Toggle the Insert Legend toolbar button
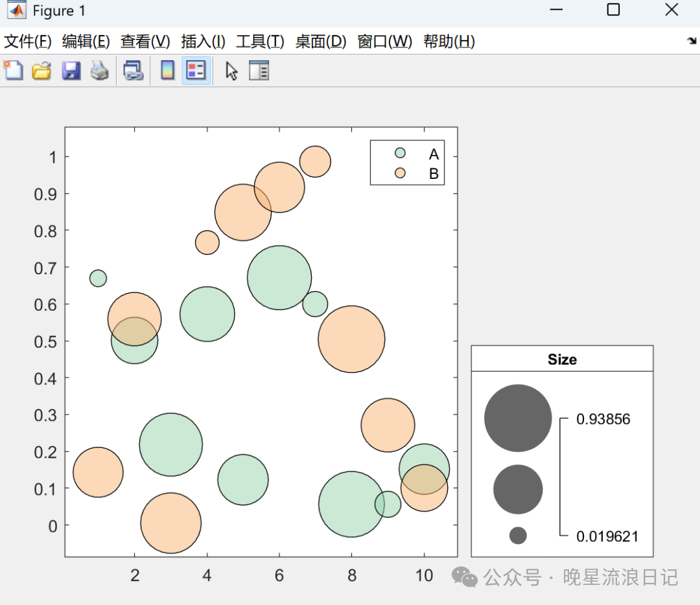This screenshot has height=605, width=700. pyautogui.click(x=196, y=71)
